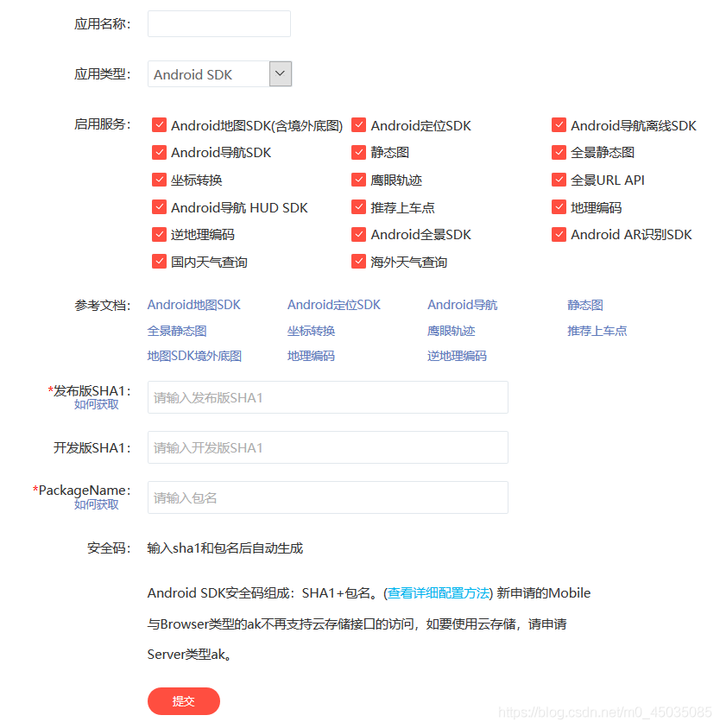Screen dimensions: 720x728
Task: Open the Android定位SDK reference doc link
Action: coord(334,305)
